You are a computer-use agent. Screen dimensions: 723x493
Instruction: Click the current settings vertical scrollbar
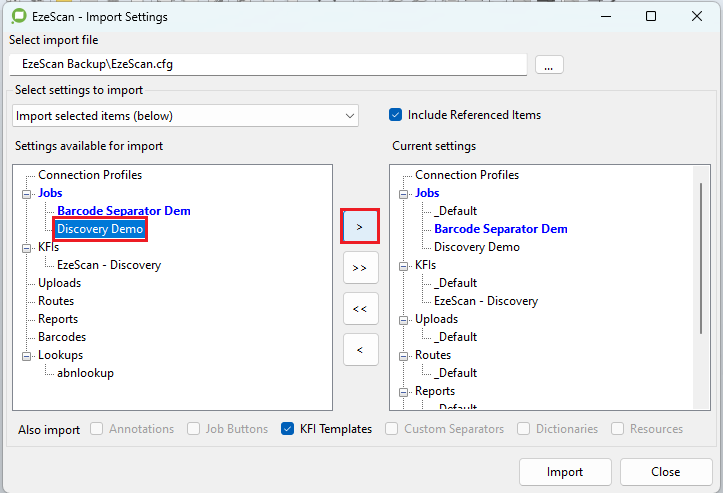(703, 260)
